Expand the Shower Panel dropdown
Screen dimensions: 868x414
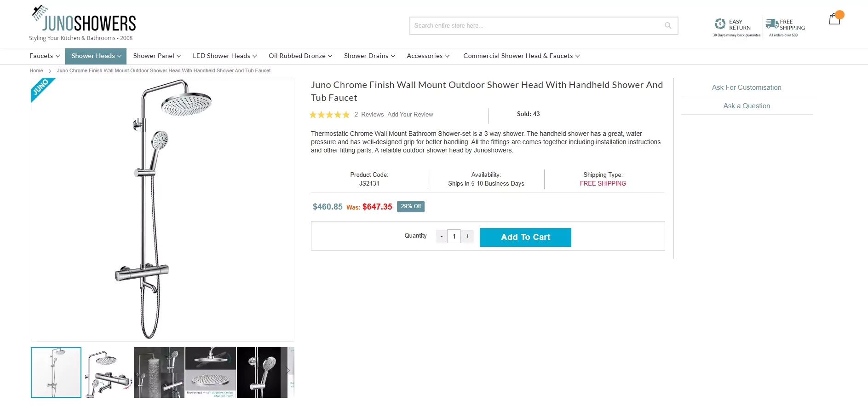pos(157,56)
